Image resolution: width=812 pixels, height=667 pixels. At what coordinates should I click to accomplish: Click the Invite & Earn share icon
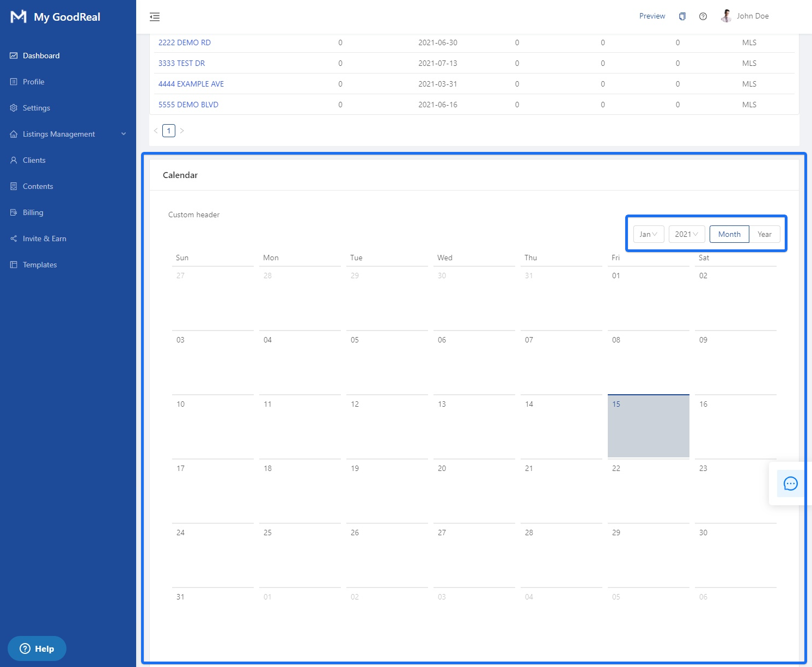pyautogui.click(x=14, y=238)
